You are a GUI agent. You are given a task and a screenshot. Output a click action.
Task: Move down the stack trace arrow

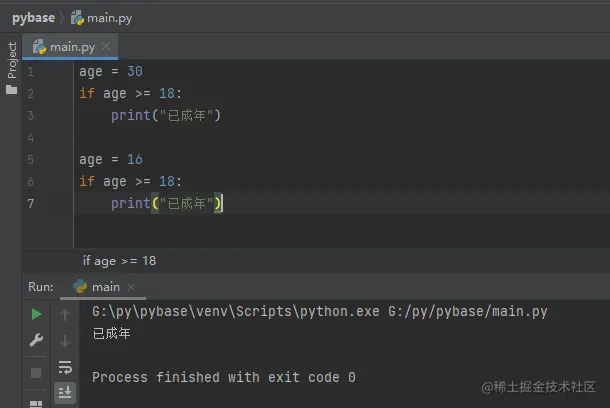pyautogui.click(x=65, y=340)
